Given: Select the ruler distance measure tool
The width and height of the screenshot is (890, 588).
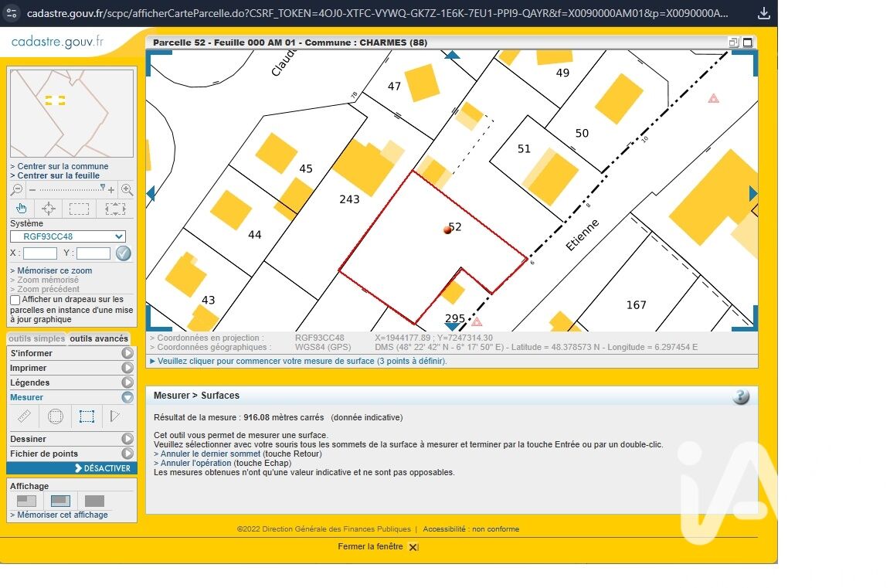Looking at the screenshot, I should 25,416.
